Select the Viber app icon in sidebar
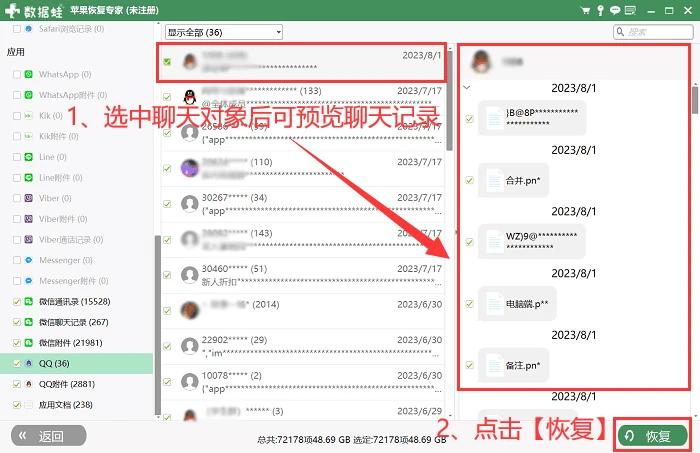700x453 pixels. [x=29, y=198]
